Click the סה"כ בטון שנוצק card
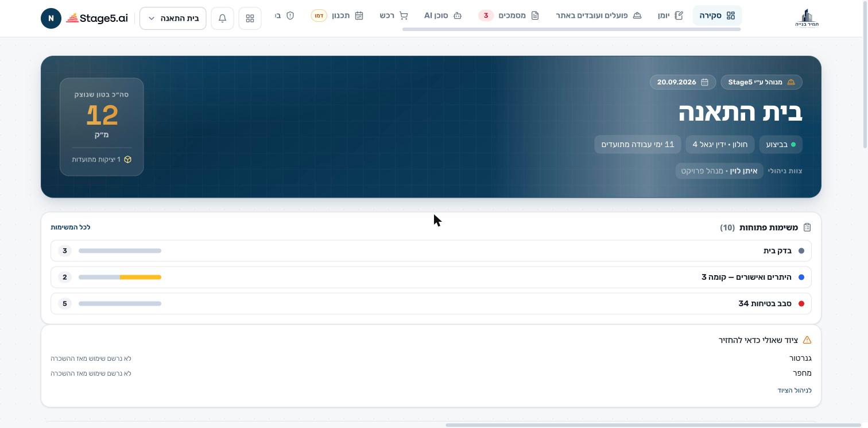Screen dimensions: 868x428 point(102,127)
